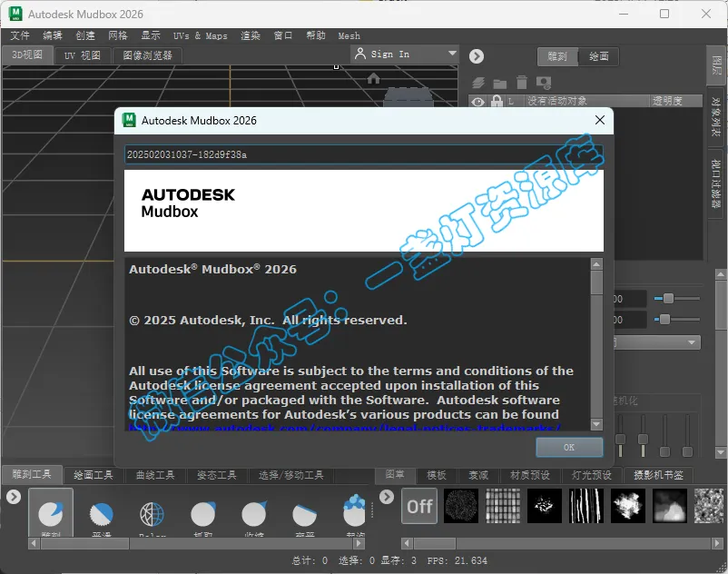Open the 网格 menu
This screenshot has height=574, width=728.
click(117, 35)
